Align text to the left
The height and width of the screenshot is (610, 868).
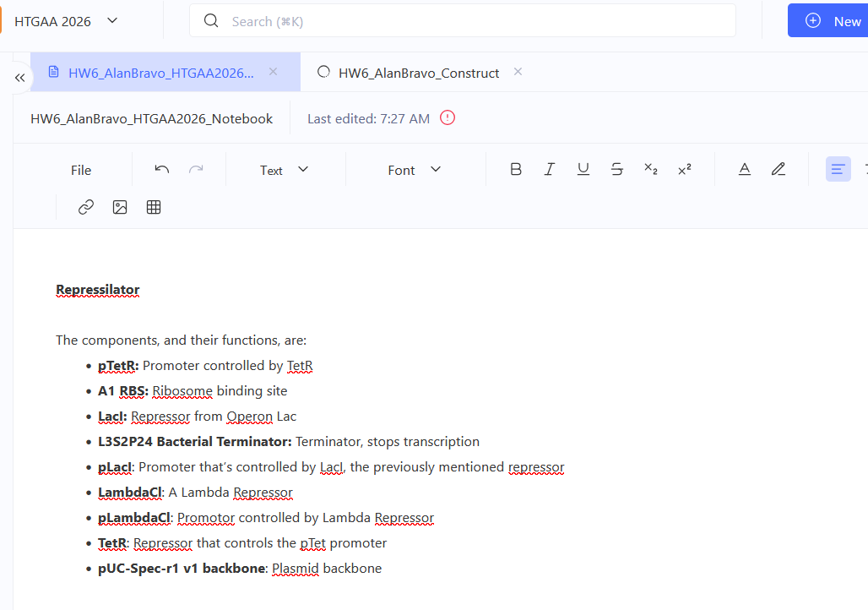click(x=838, y=170)
